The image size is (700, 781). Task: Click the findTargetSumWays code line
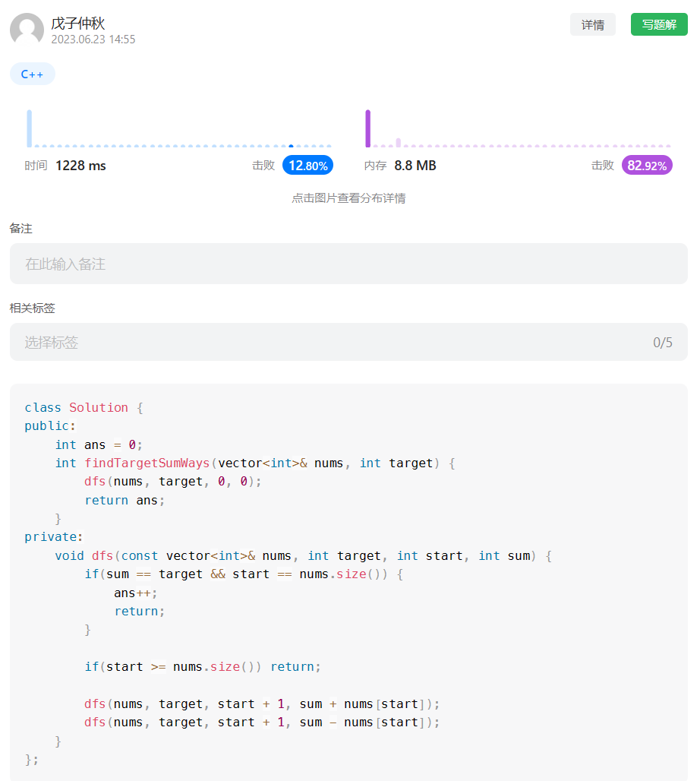(255, 463)
